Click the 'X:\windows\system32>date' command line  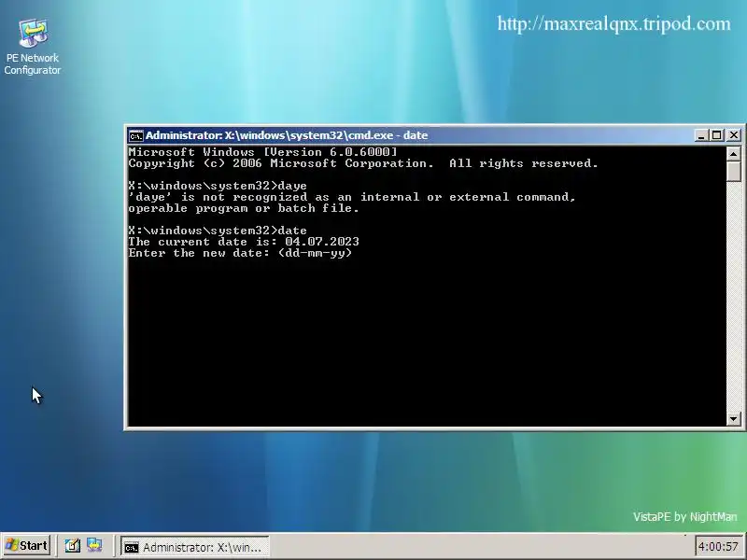[218, 231]
